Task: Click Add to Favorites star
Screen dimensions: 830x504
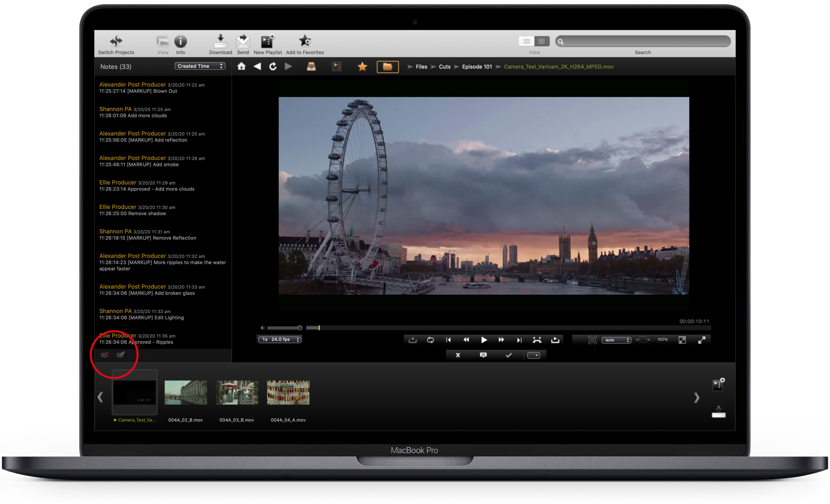Action: (x=305, y=41)
